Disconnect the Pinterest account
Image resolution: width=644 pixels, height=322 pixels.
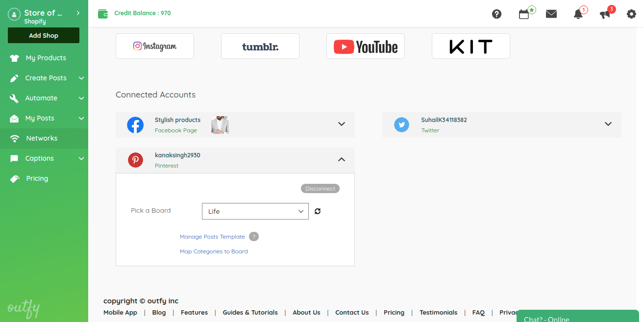pyautogui.click(x=320, y=189)
